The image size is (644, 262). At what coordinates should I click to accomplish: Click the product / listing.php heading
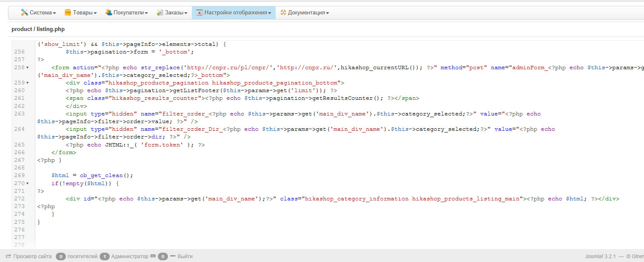click(38, 29)
